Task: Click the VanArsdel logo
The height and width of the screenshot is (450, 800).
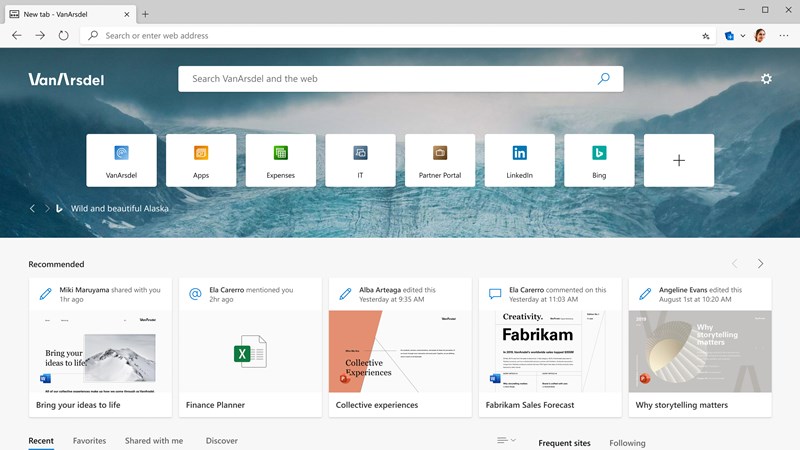Action: pos(66,79)
